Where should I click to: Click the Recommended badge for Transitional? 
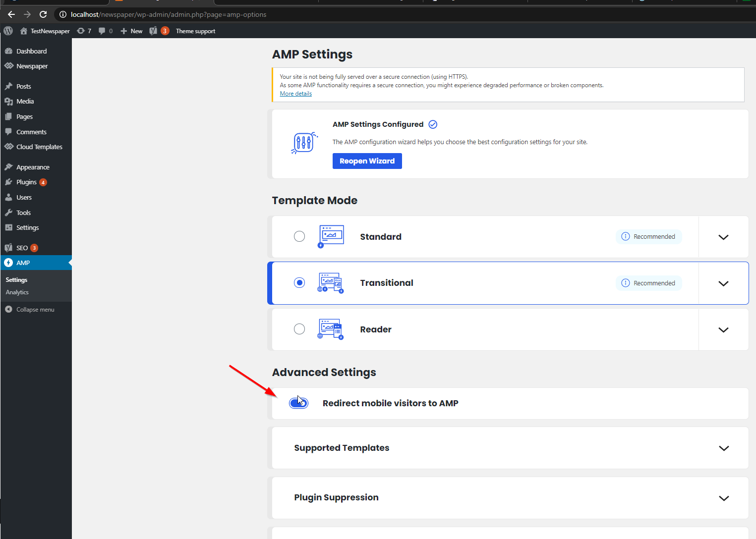(648, 283)
